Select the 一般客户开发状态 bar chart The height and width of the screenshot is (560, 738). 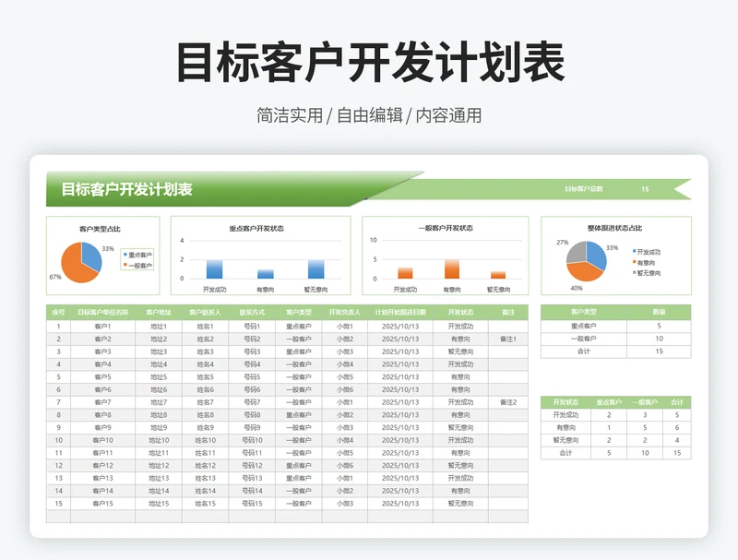click(446, 256)
